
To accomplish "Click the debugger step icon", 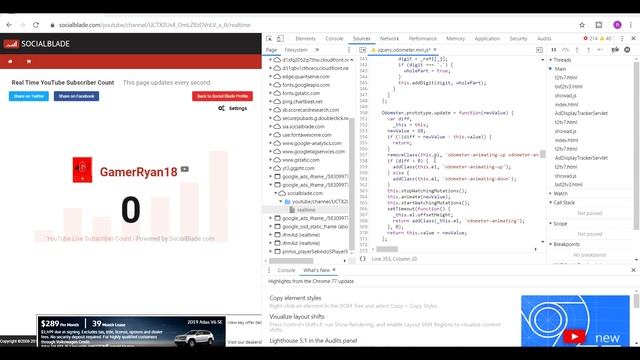I will coord(600,50).
